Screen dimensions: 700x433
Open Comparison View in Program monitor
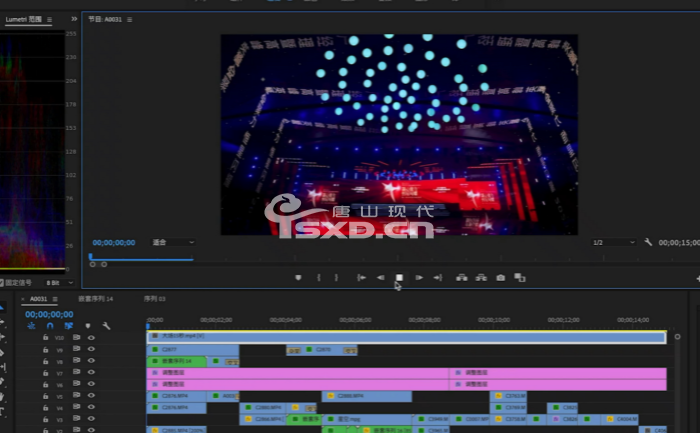(520, 278)
